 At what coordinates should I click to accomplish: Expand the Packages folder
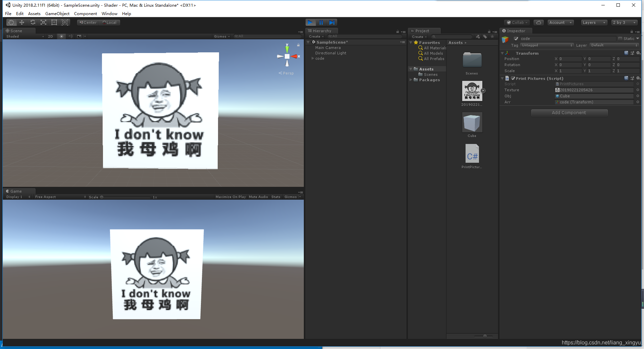(411, 80)
